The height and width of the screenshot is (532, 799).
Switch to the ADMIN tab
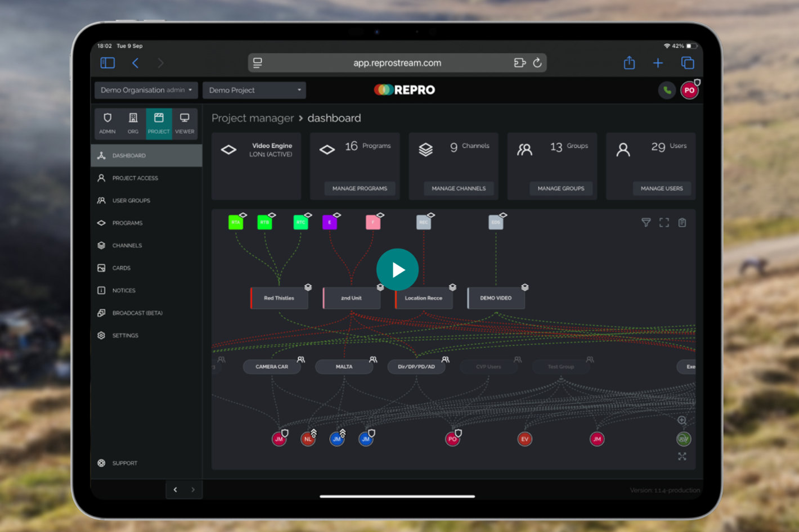pyautogui.click(x=107, y=123)
